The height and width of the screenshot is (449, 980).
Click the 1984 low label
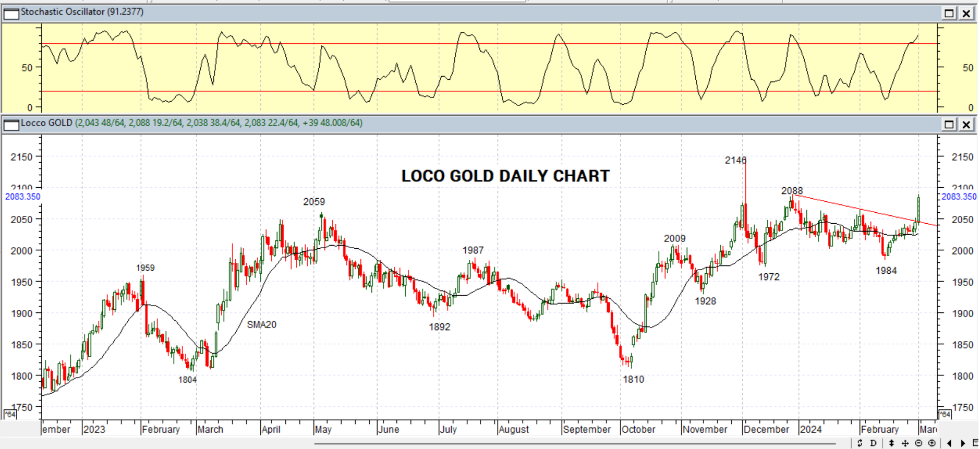(886, 271)
